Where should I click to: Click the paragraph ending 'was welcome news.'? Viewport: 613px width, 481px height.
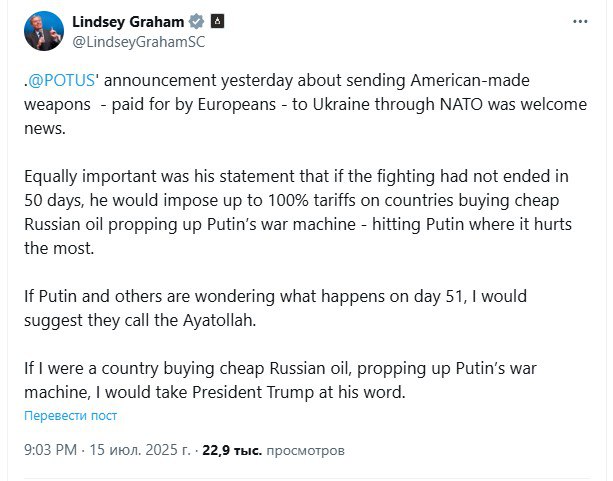[305, 104]
